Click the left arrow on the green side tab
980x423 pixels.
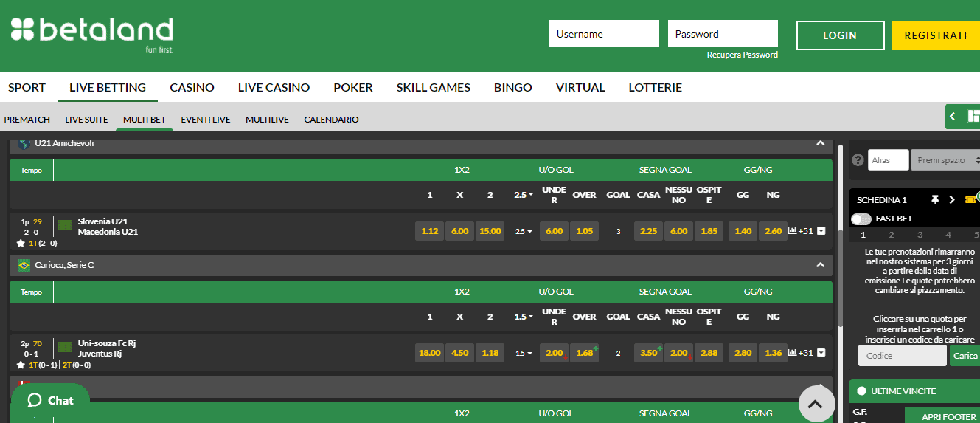[952, 117]
